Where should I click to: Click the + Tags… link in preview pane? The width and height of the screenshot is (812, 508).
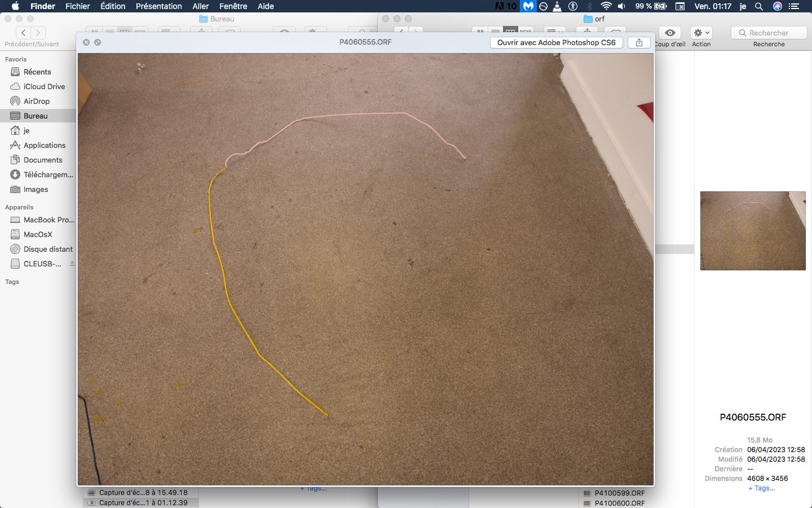coord(761,488)
